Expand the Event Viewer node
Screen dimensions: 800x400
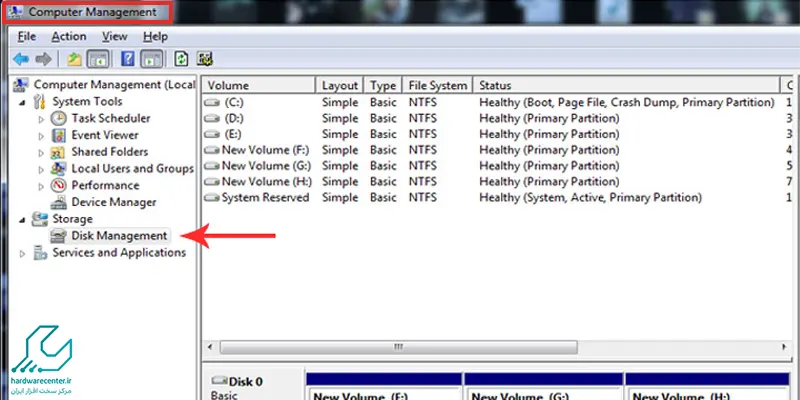41,136
